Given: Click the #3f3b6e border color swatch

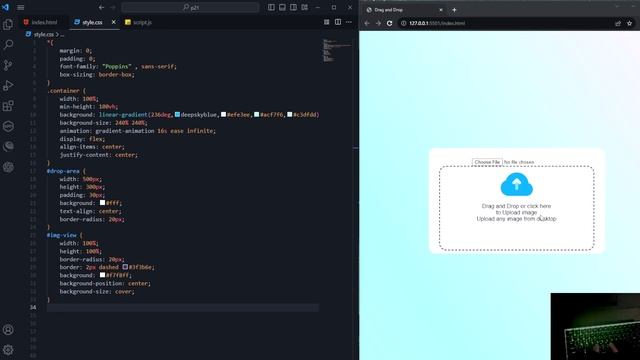Looking at the screenshot, I should pos(125,267).
